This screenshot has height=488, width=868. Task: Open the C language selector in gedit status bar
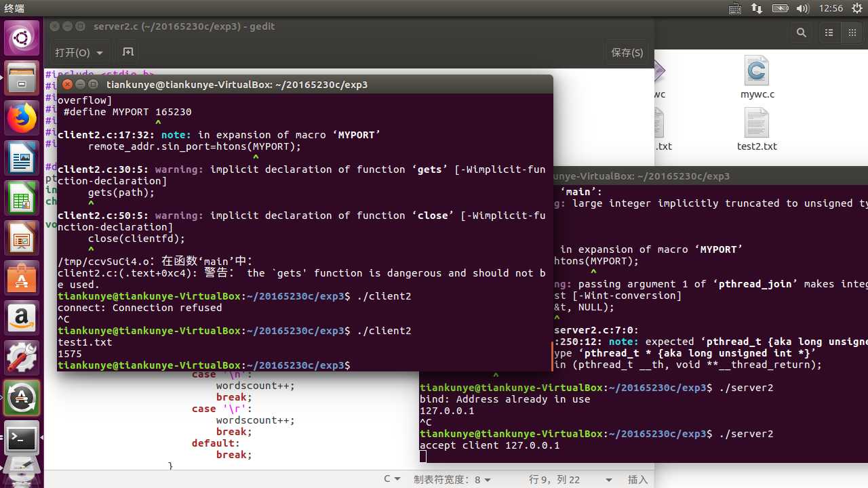coord(392,479)
